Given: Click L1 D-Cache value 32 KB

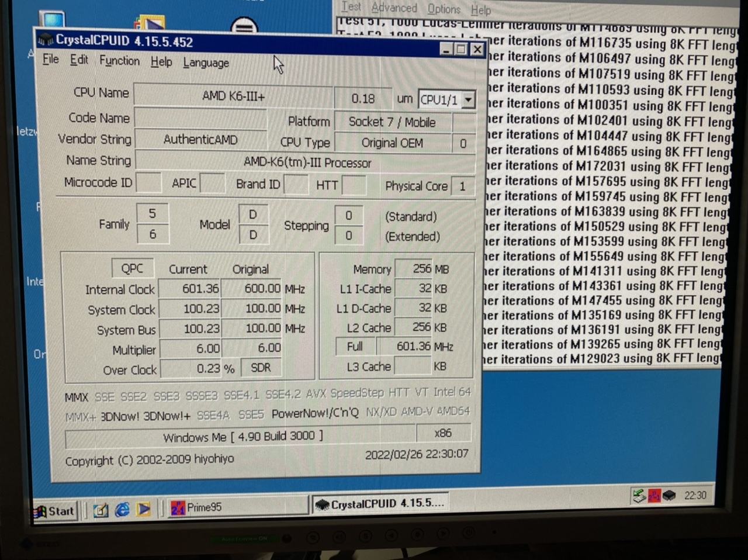Looking at the screenshot, I should (x=414, y=307).
